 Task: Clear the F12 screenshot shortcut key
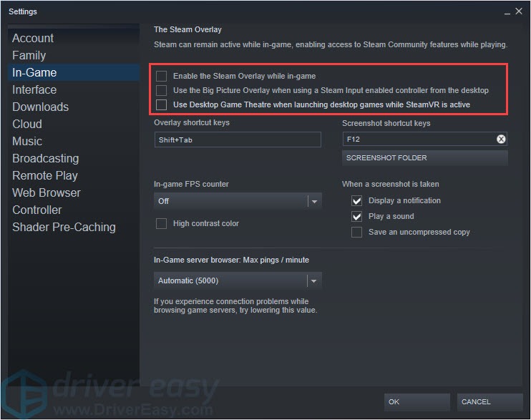(x=501, y=139)
